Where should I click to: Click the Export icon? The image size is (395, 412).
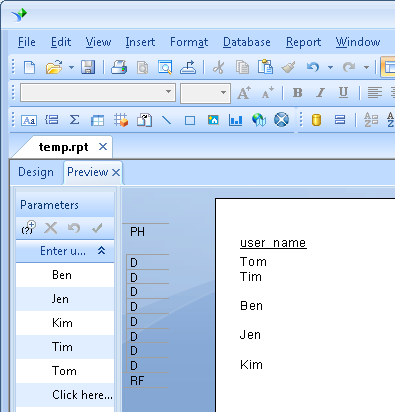click(188, 67)
